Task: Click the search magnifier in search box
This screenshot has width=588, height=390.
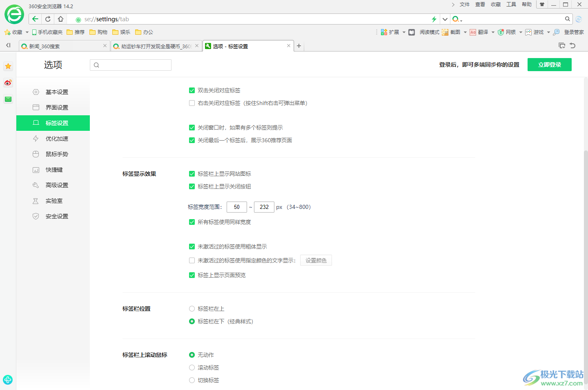Action: pyautogui.click(x=568, y=19)
